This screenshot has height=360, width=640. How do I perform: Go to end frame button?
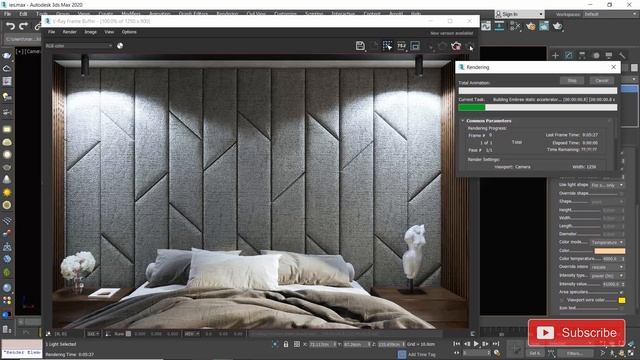point(496,344)
